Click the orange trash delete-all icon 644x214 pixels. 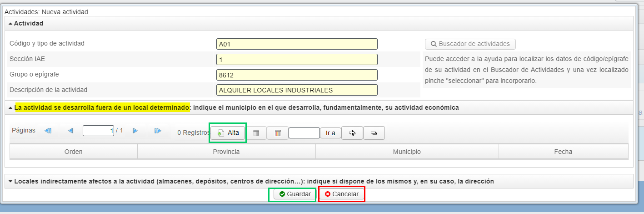[x=278, y=133]
